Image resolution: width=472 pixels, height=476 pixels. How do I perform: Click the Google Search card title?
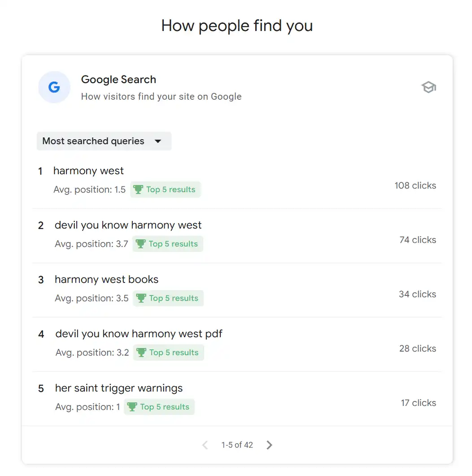click(118, 79)
